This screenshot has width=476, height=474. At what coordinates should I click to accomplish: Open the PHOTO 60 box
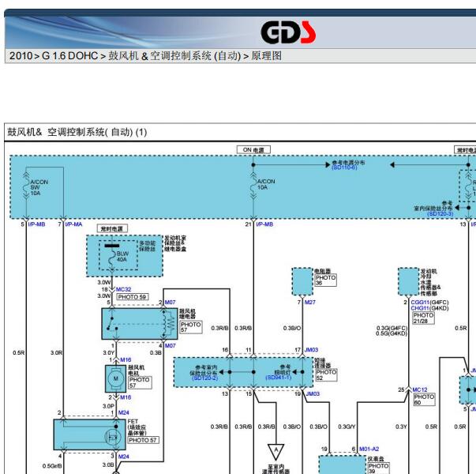[x=424, y=400]
